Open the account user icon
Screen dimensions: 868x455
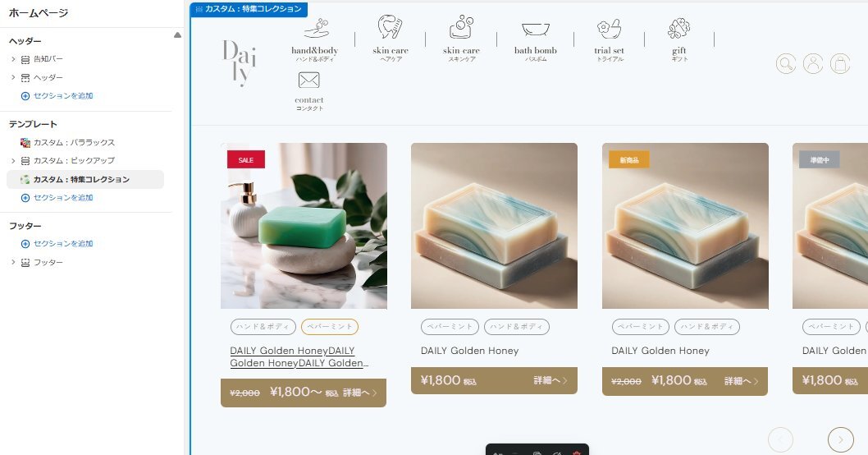(813, 64)
